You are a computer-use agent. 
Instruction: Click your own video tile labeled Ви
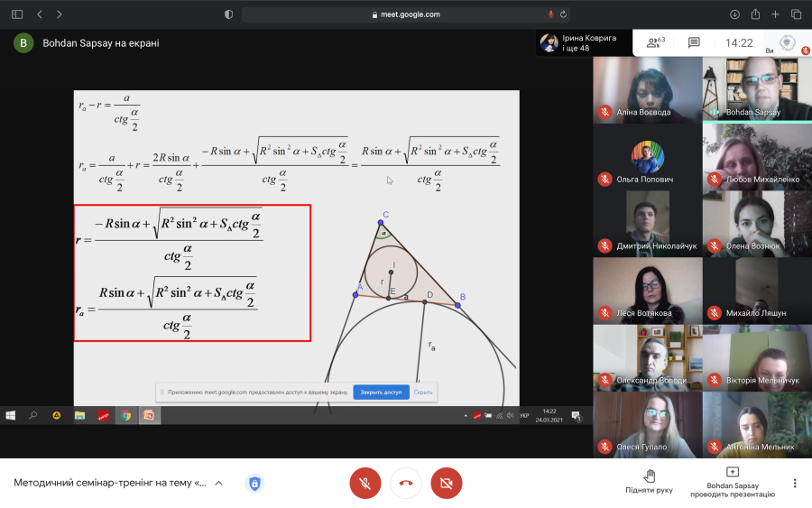click(787, 43)
